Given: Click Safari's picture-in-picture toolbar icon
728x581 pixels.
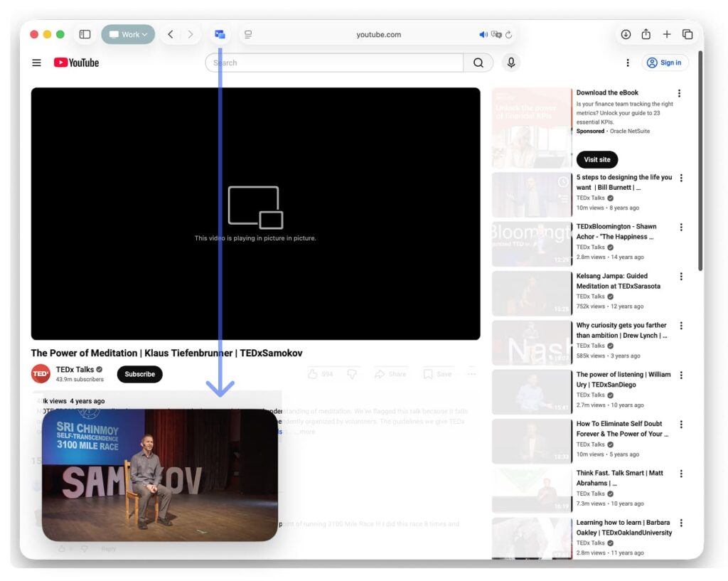Looking at the screenshot, I should [220, 33].
